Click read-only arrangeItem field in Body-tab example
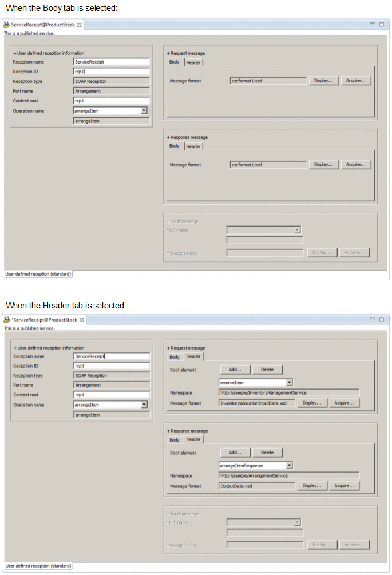The image size is (392, 575). pyautogui.click(x=112, y=121)
